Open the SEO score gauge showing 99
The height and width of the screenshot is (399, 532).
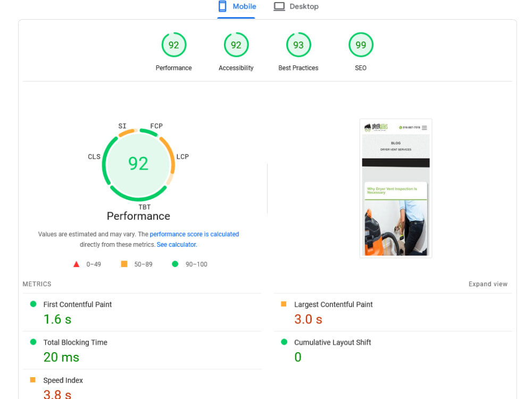[361, 45]
